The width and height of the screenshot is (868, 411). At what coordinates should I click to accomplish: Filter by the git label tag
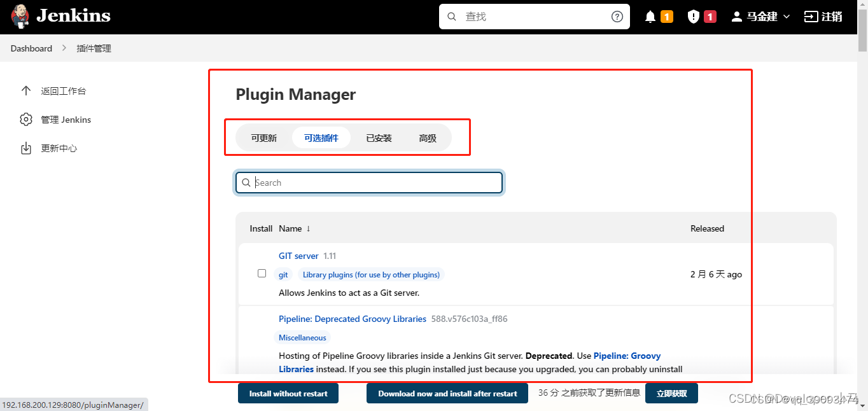coord(283,275)
